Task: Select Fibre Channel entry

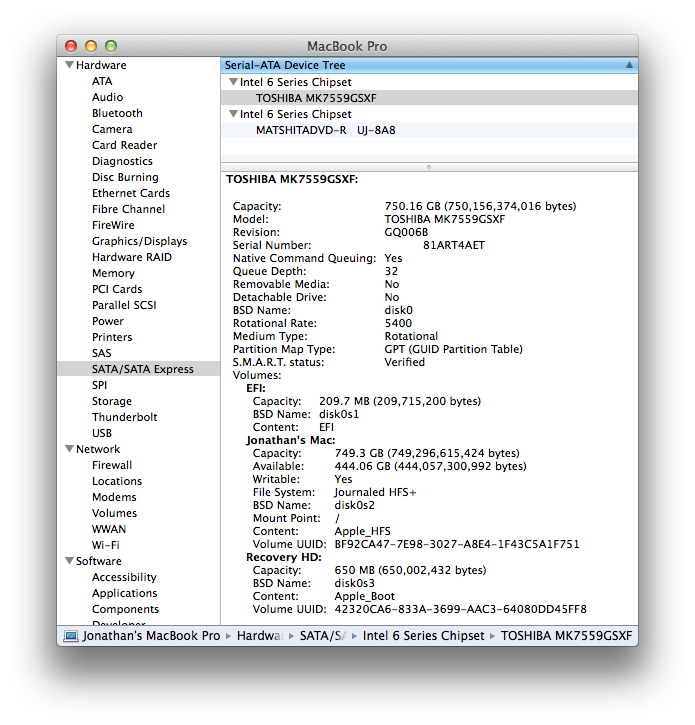Action: coord(128,209)
